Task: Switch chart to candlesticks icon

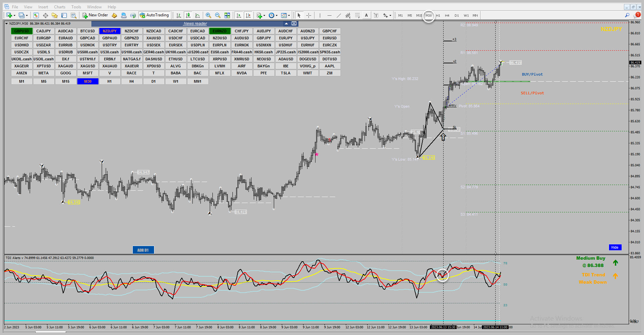Action: pos(188,15)
